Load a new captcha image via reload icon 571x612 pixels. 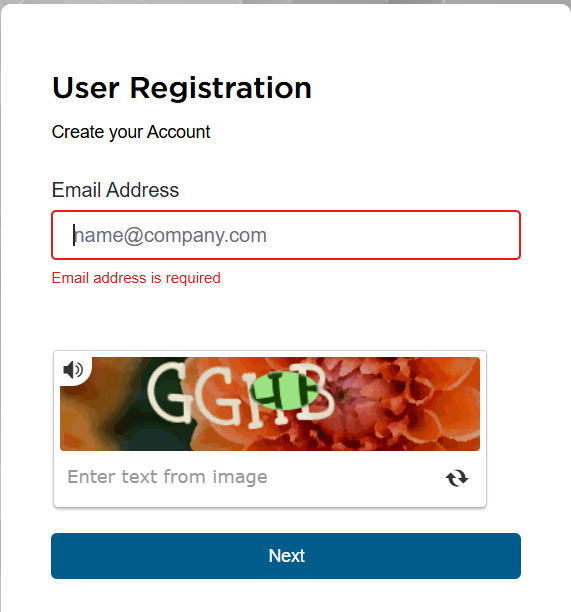coord(457,478)
